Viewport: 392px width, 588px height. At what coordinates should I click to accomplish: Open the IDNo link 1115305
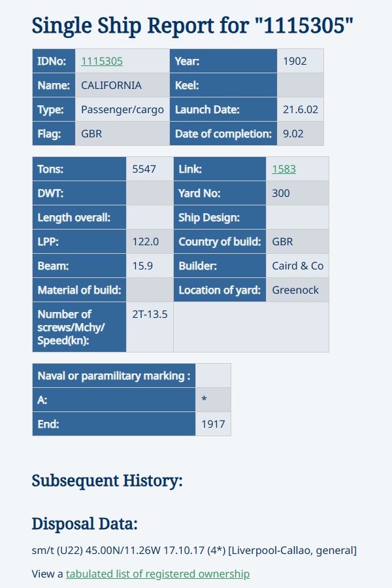102,61
